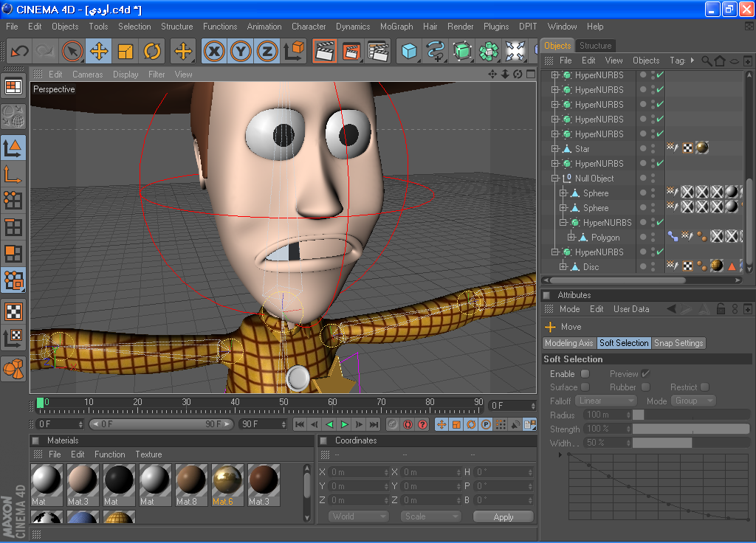The height and width of the screenshot is (543, 756).
Task: Click the model mode triangle icon
Action: pyautogui.click(x=13, y=148)
